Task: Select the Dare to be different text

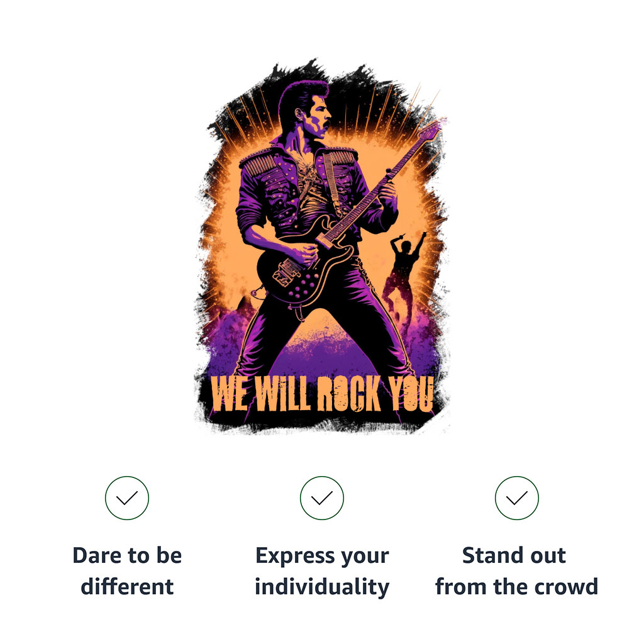Action: click(127, 571)
